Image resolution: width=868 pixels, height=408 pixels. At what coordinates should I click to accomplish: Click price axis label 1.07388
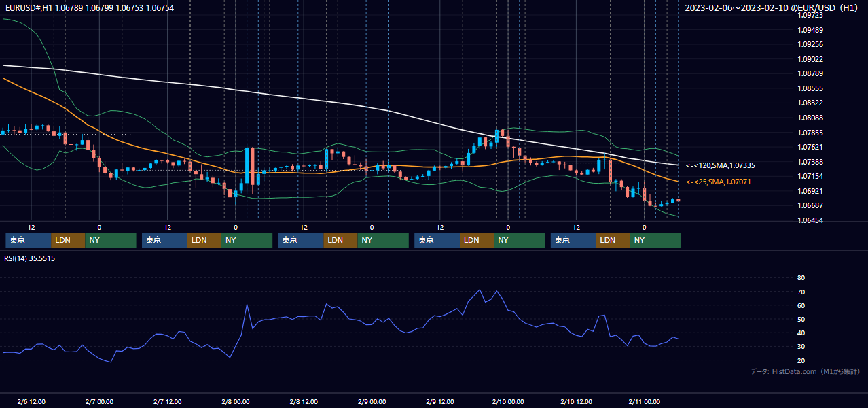tap(810, 162)
